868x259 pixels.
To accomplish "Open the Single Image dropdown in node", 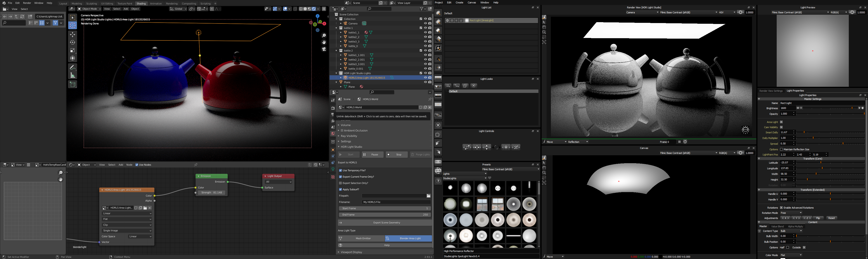I will click(x=127, y=231).
